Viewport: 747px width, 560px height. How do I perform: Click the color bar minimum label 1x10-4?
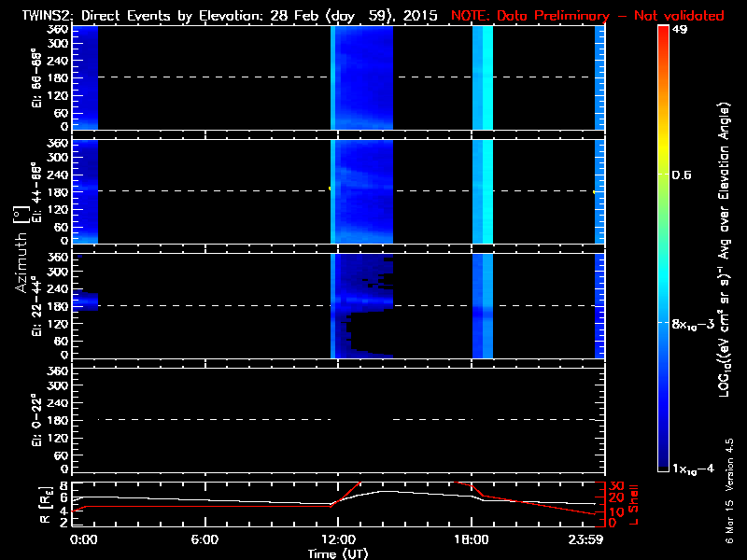[693, 469]
